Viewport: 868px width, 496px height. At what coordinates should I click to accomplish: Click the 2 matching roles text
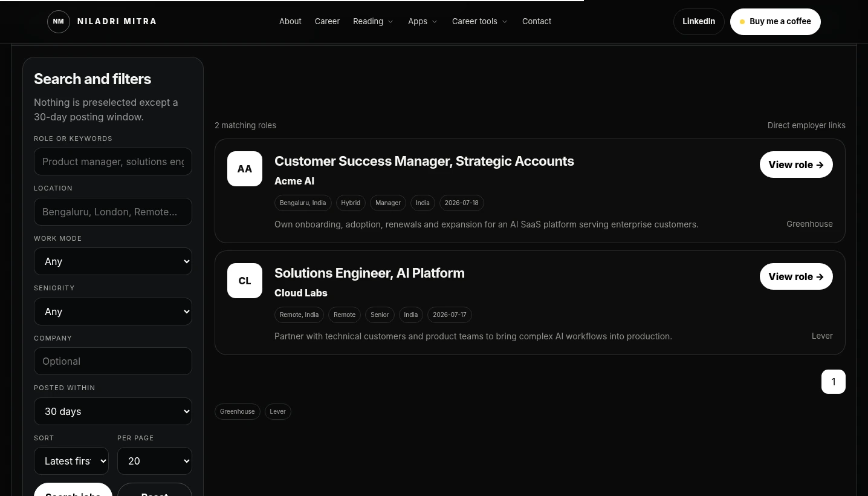click(245, 125)
